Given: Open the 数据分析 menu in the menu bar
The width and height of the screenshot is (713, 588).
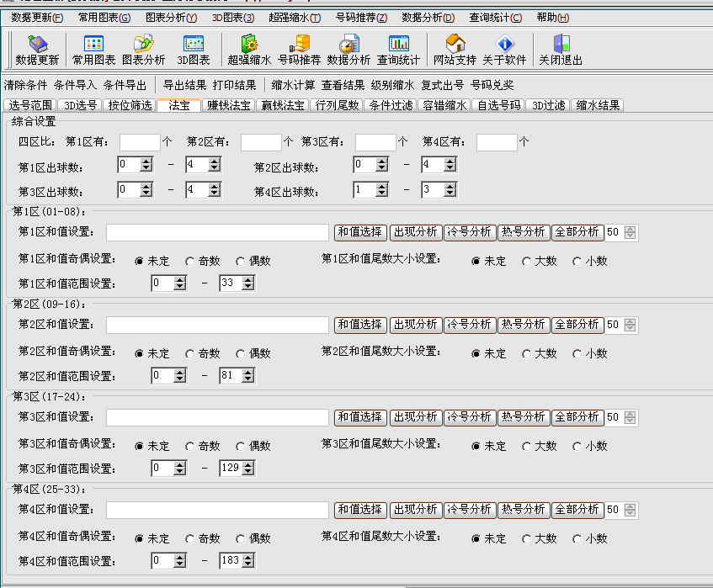Looking at the screenshot, I should (428, 18).
